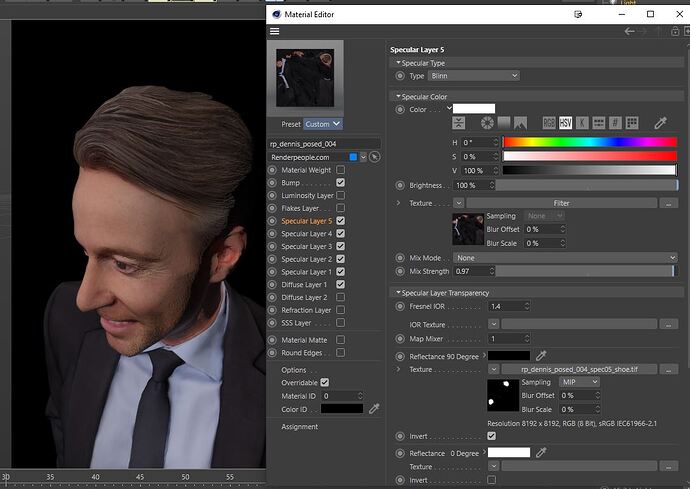Click the Mix Strength slider bar

[587, 271]
